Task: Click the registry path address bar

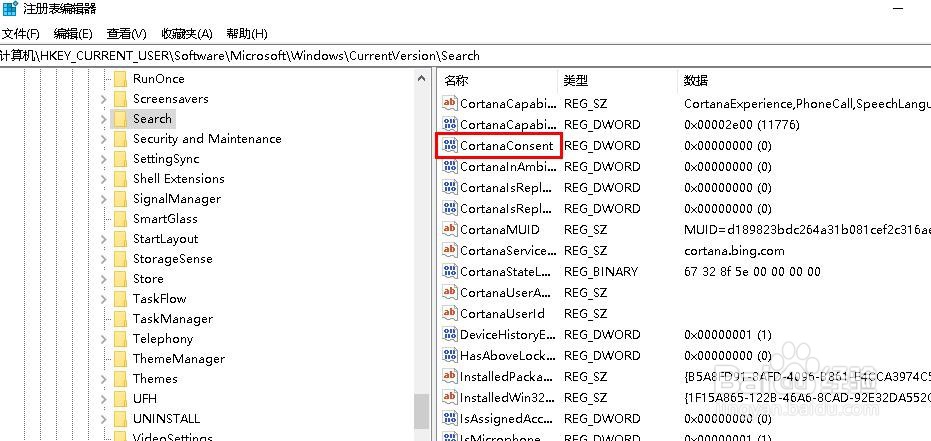Action: (x=466, y=56)
